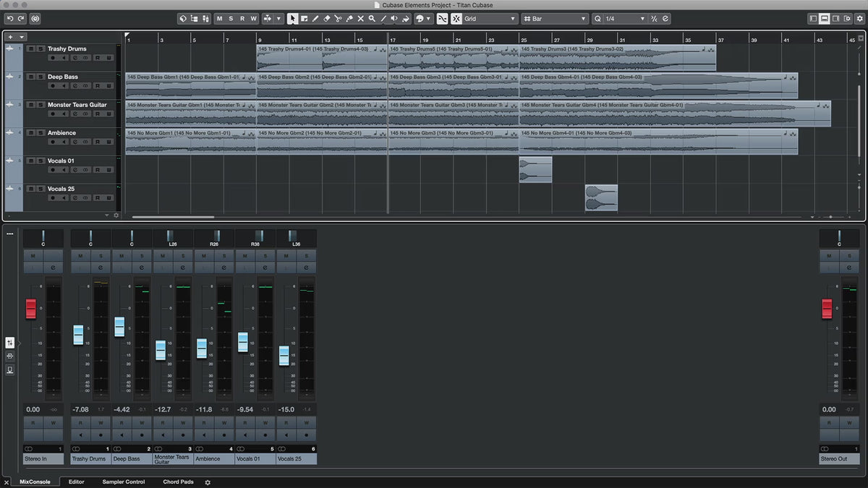Select the Vocals 25 audio clip
The width and height of the screenshot is (868, 488).
click(x=601, y=197)
